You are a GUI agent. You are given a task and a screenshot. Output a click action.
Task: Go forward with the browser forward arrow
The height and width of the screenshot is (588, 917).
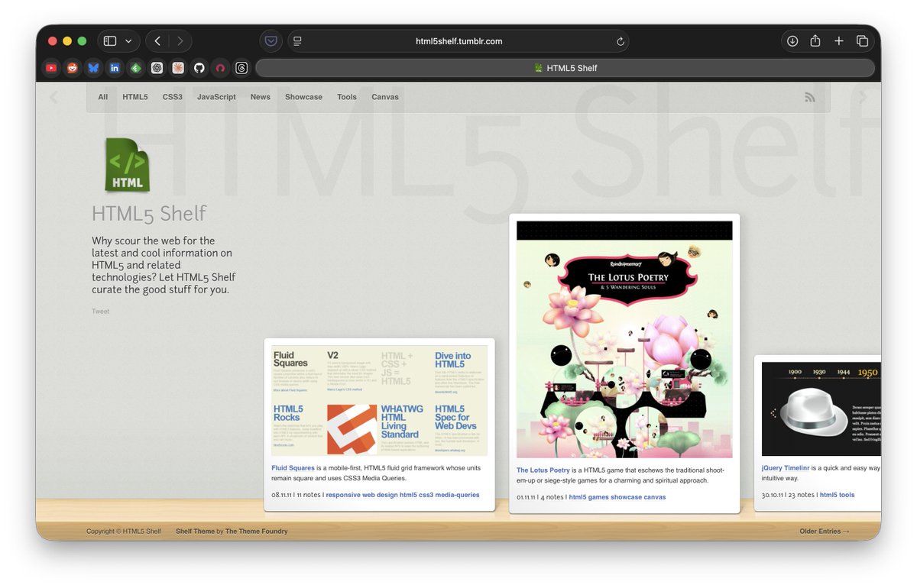[180, 41]
